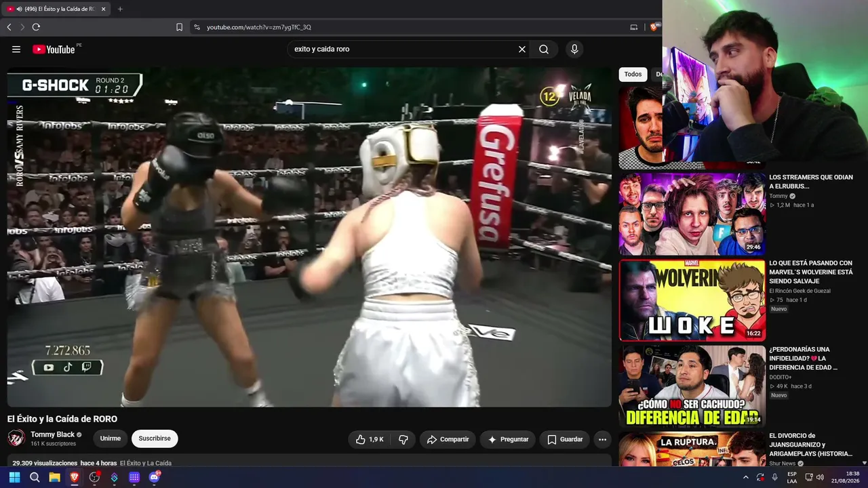
Task: Open File Explorer from the taskbar
Action: tap(54, 477)
